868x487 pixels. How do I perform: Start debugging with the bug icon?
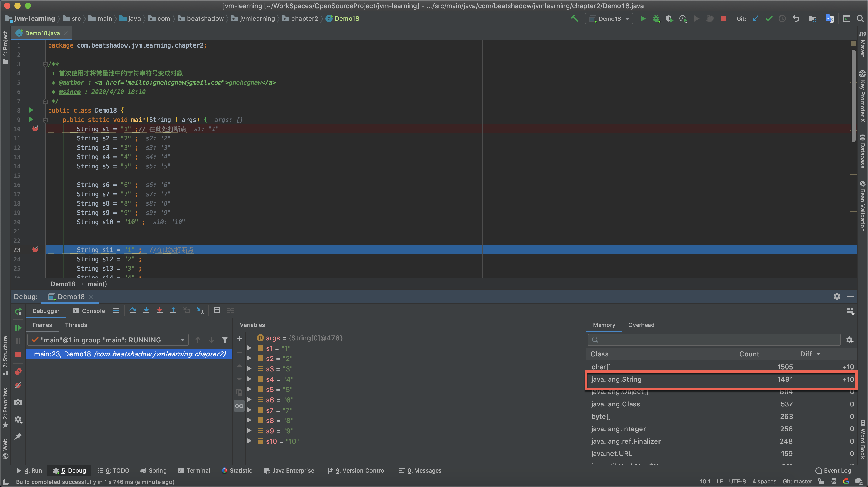656,19
